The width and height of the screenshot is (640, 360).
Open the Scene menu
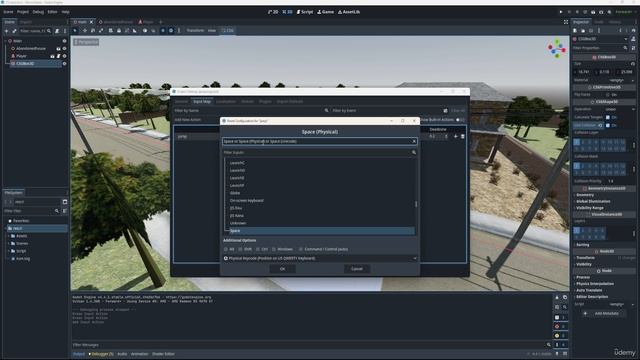(8, 12)
